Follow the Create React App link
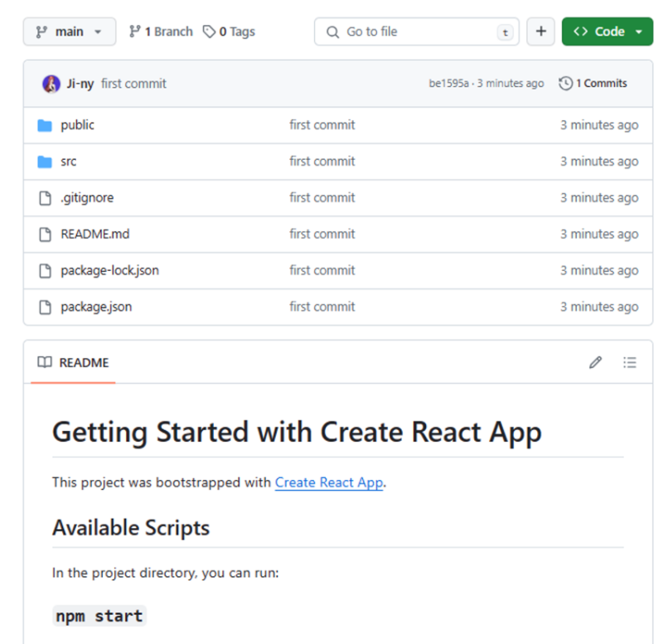The width and height of the screenshot is (663, 644). [x=329, y=482]
